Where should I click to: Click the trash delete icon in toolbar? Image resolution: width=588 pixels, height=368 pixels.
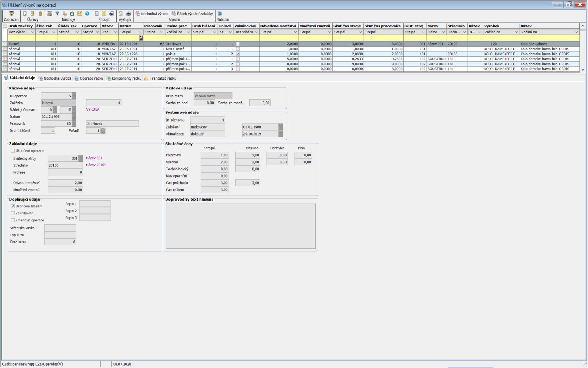coord(40,14)
